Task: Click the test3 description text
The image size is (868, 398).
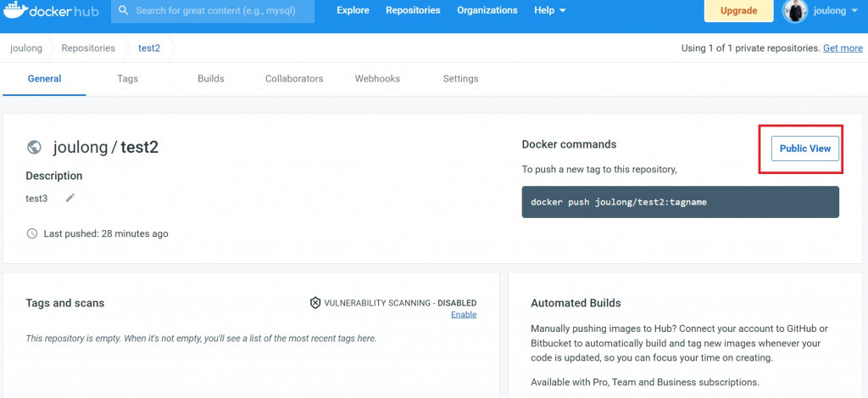Action: click(36, 199)
